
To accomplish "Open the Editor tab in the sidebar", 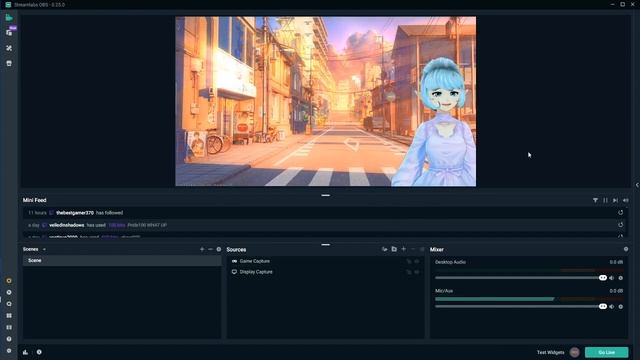I will pos(9,18).
